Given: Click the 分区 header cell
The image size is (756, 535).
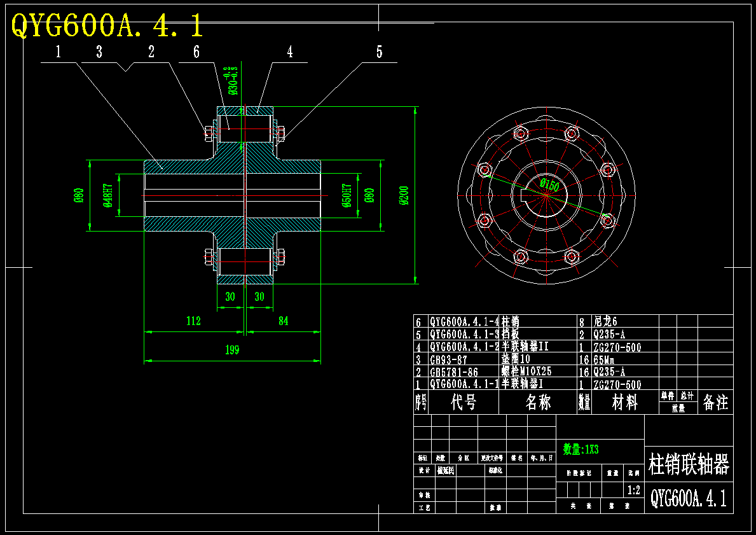Looking at the screenshot, I should (464, 458).
